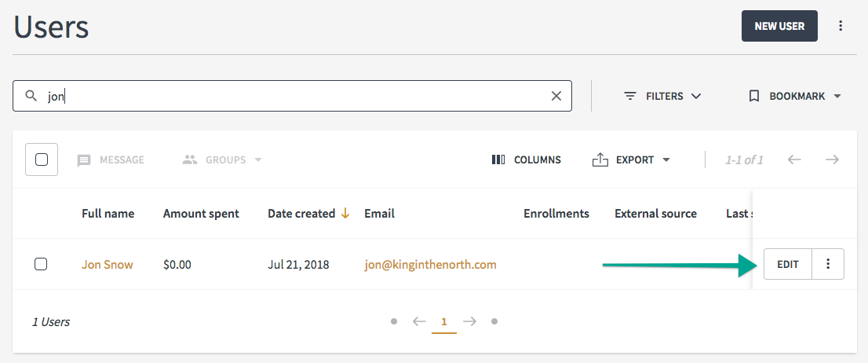Click the Edit button for Jon Snow

[x=788, y=264]
